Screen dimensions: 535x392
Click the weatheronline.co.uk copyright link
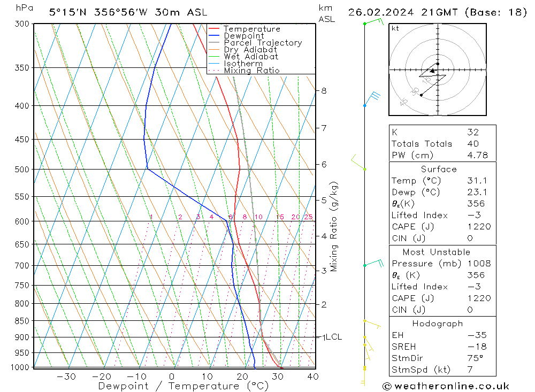click(446, 386)
